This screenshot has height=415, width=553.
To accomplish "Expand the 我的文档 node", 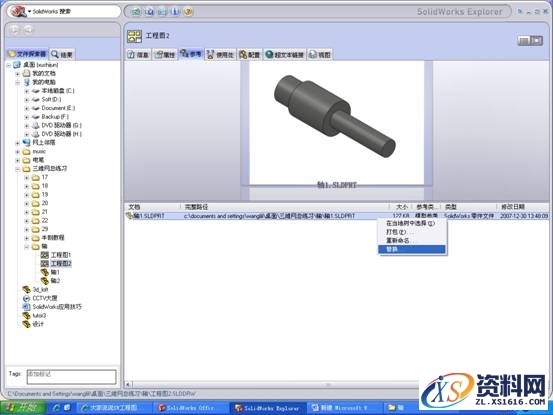I will [17, 74].
